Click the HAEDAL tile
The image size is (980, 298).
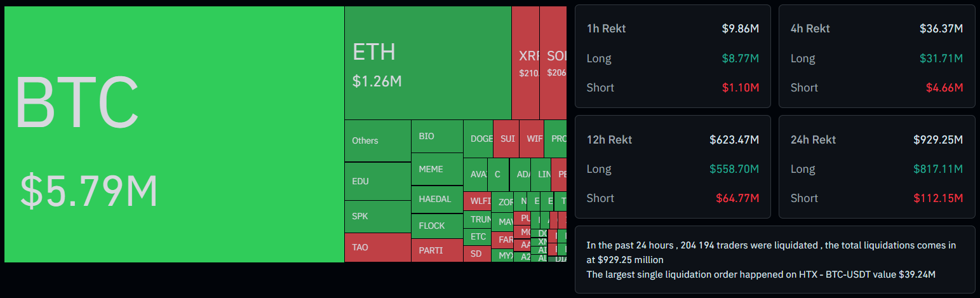click(437, 199)
